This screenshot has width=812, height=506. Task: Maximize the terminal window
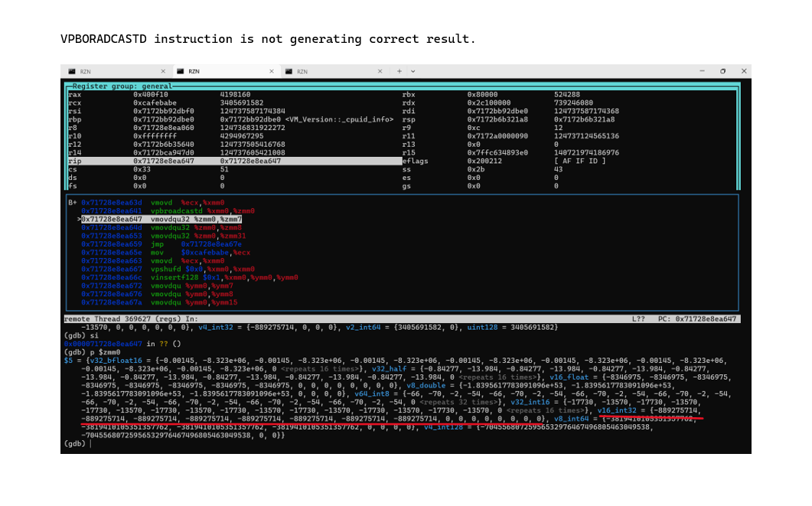[x=722, y=71]
